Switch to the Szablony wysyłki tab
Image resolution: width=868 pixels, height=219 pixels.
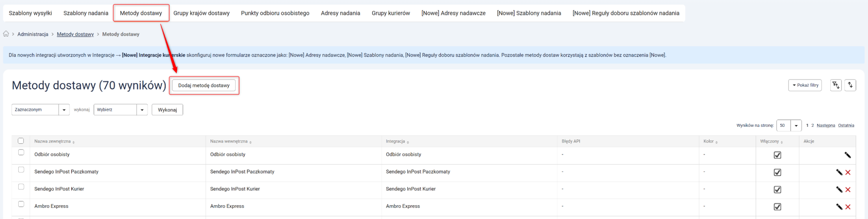click(x=30, y=13)
